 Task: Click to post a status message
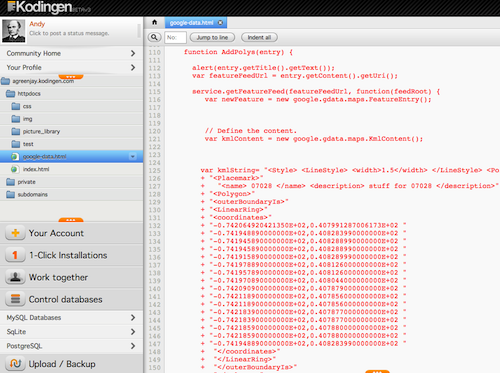coord(69,33)
